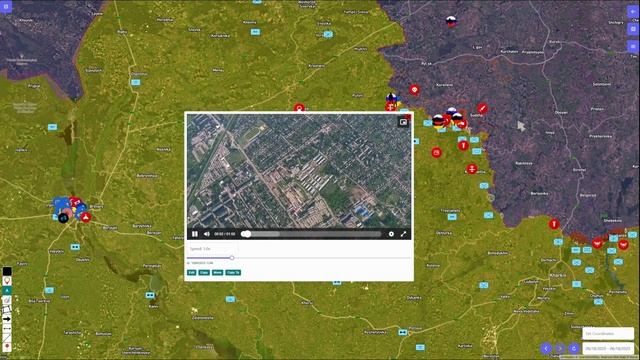
Task: Click the top-right purple back arrow button
Action: pyautogui.click(x=633, y=11)
